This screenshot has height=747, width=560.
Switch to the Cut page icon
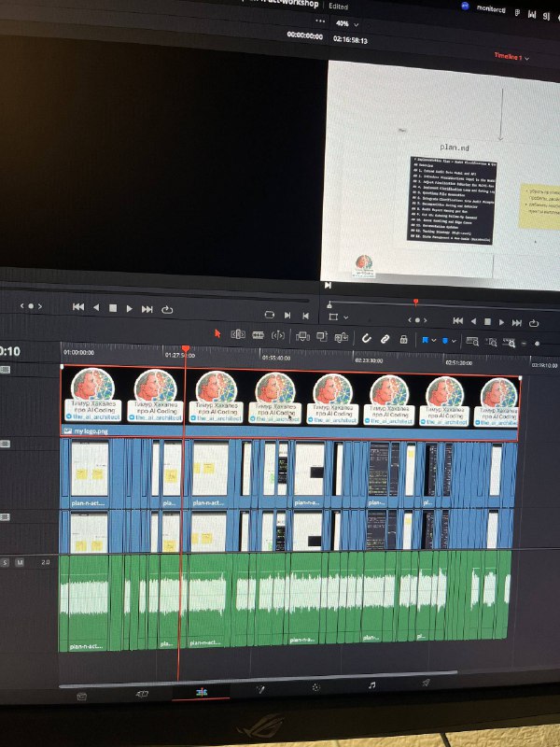click(x=143, y=693)
